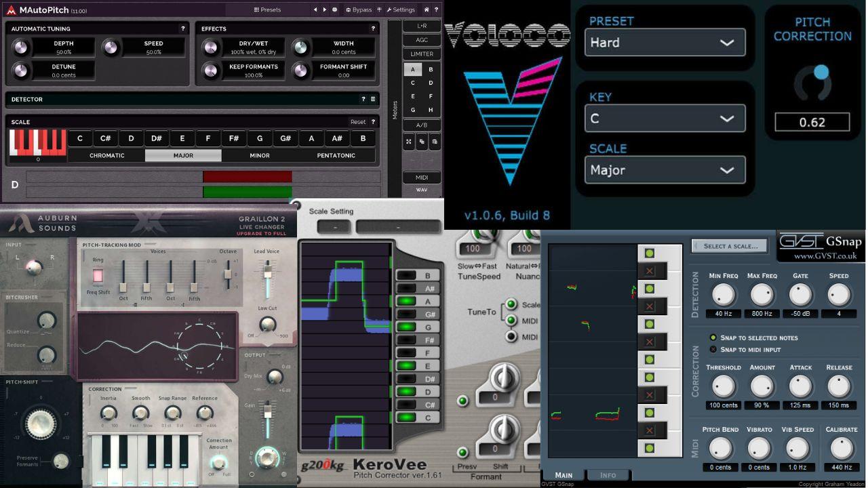Click Graillon Reference knob

click(205, 413)
